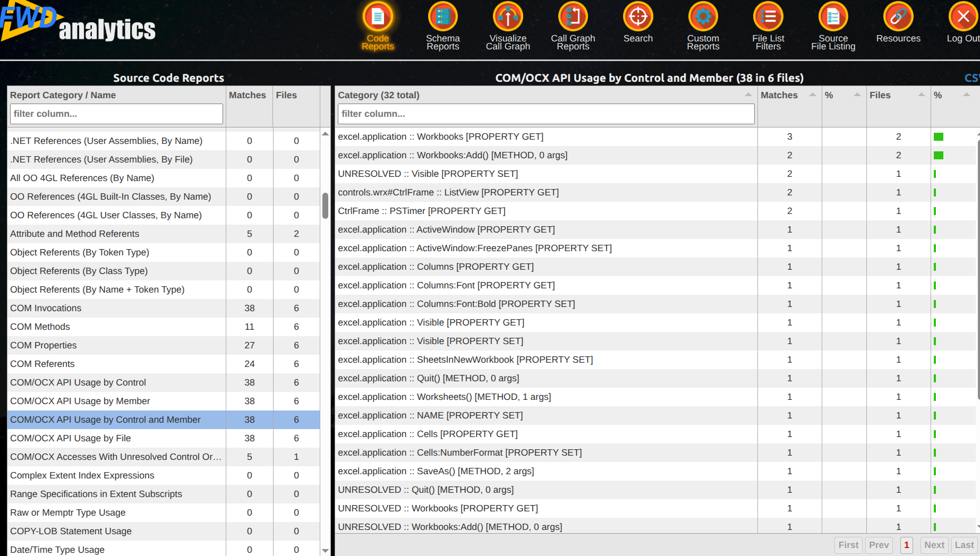
Task: Select COM/OCX API Usage by File row
Action: [164, 438]
